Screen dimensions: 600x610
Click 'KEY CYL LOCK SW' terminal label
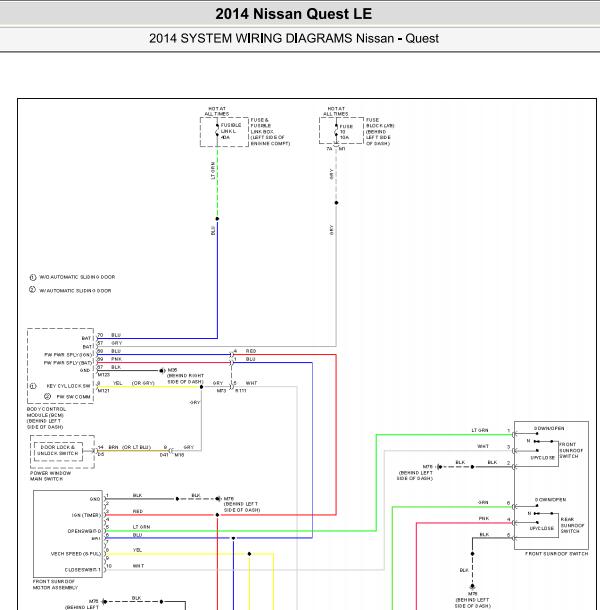pyautogui.click(x=68, y=386)
